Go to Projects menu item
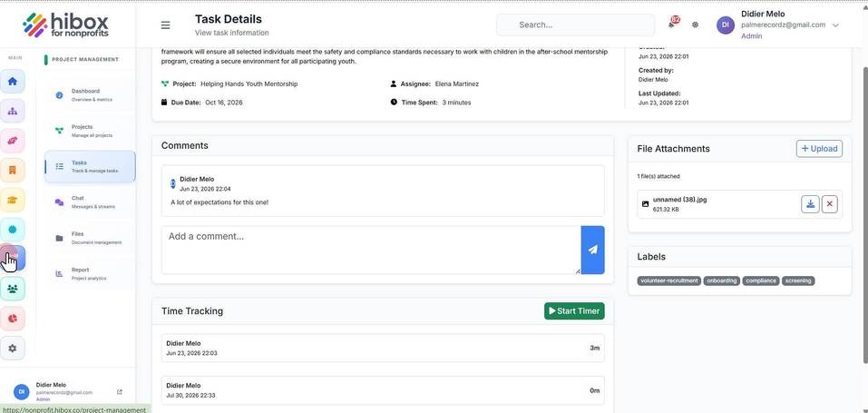Image resolution: width=868 pixels, height=413 pixels. point(90,131)
